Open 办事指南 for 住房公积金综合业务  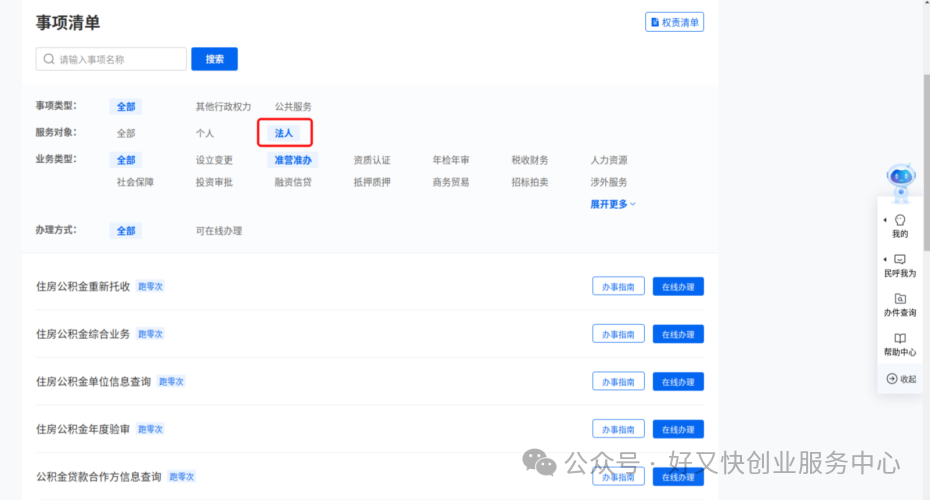tap(618, 334)
